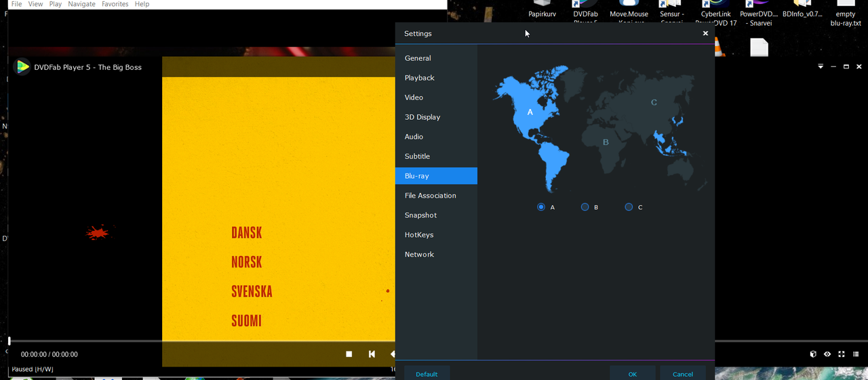Choose NORSK in the disc menu
Image resolution: width=868 pixels, height=380 pixels.
point(247,262)
